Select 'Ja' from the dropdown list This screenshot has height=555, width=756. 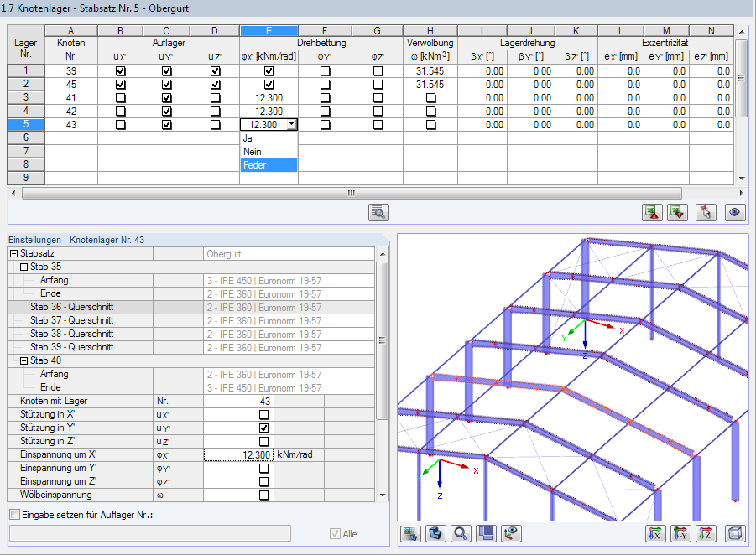269,138
